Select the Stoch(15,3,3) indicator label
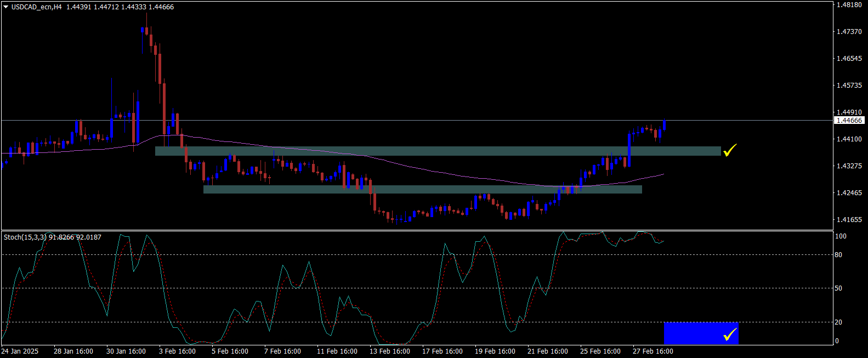 [25, 237]
